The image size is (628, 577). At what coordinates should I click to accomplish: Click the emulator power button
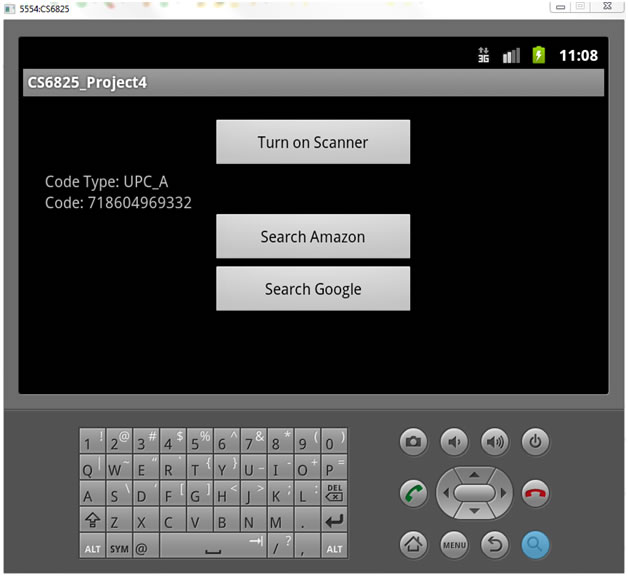[536, 441]
